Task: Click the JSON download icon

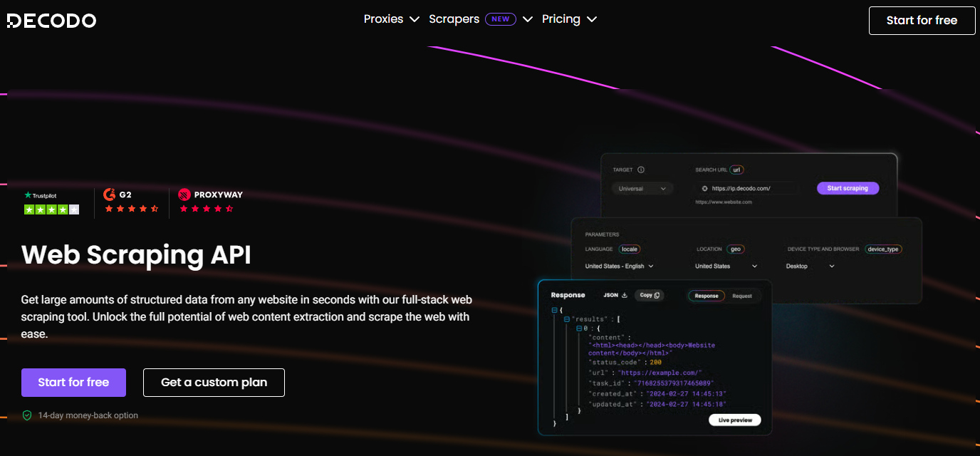Action: [x=625, y=295]
